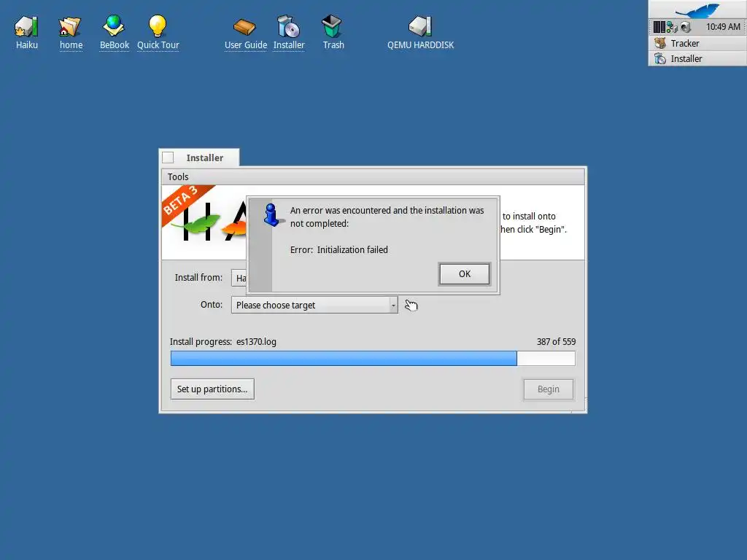747x560 pixels.
Task: Click the Haiku leaf logo in Deskbar
Action: click(697, 9)
